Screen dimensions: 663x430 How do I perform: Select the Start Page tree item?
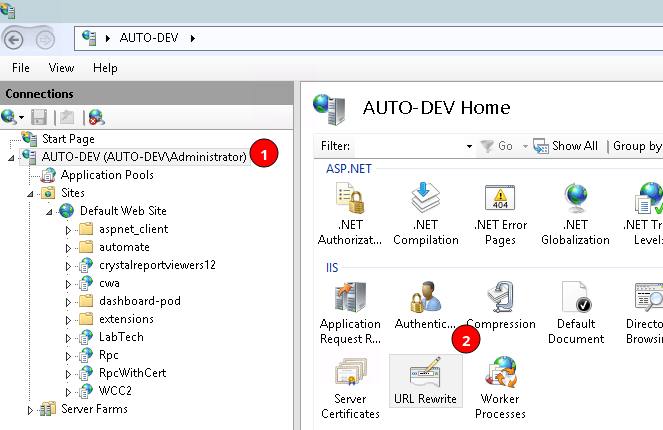[x=68, y=139]
